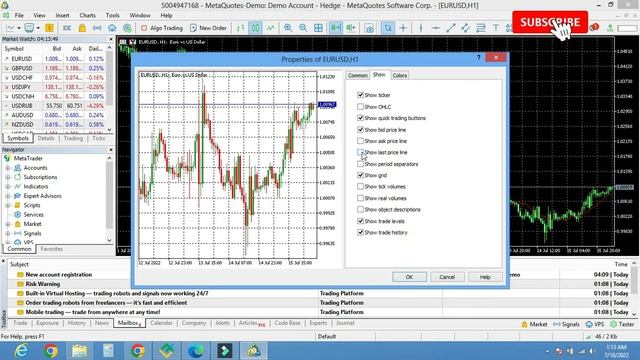Viewport: 640px width, 360px height.
Task: Expand the Market node in Navigator
Action: (8, 224)
